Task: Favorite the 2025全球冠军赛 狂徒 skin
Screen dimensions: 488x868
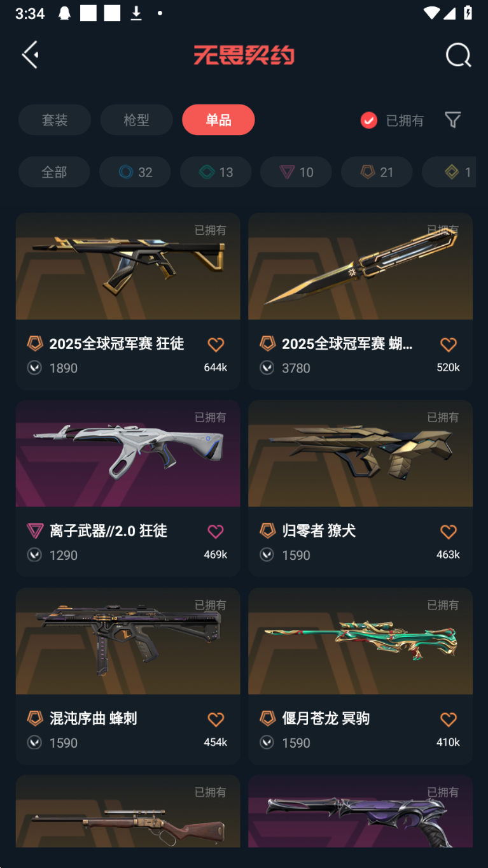Action: [x=216, y=345]
